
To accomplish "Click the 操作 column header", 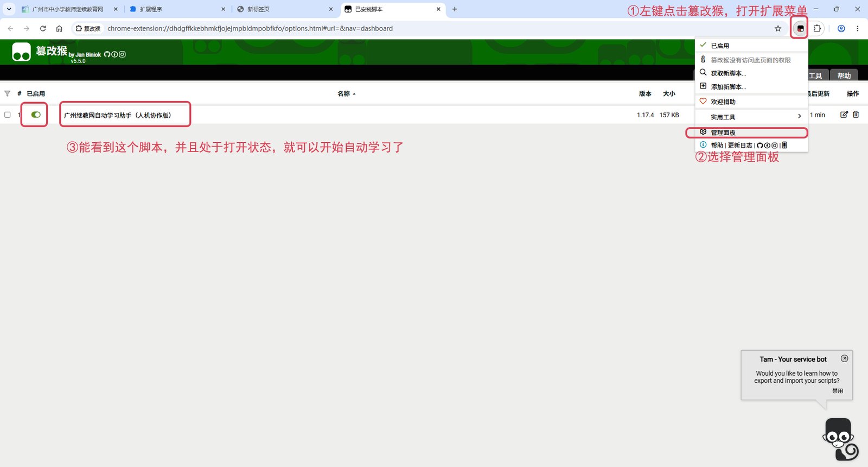I will coord(853,93).
